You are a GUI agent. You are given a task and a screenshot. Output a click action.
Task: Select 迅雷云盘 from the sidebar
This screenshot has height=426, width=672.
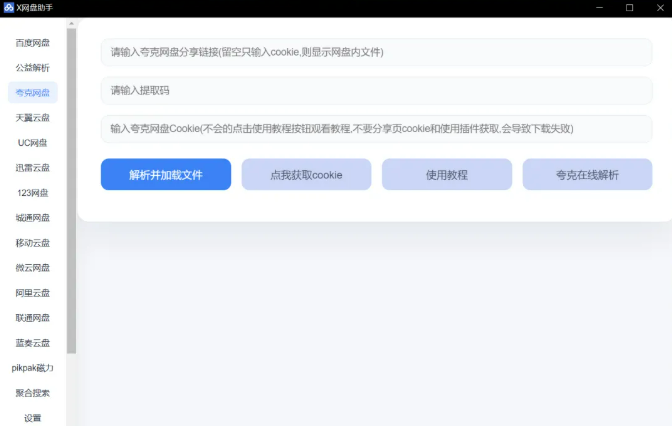point(33,168)
